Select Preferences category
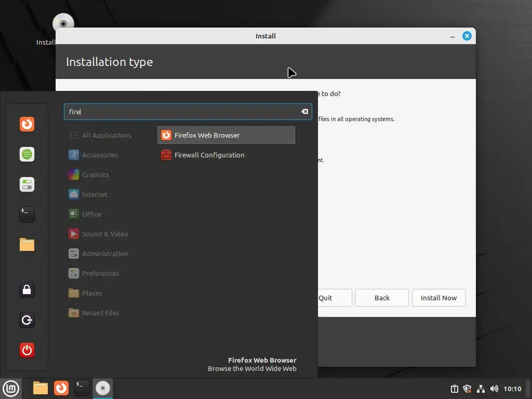This screenshot has width=532, height=399. [94, 273]
